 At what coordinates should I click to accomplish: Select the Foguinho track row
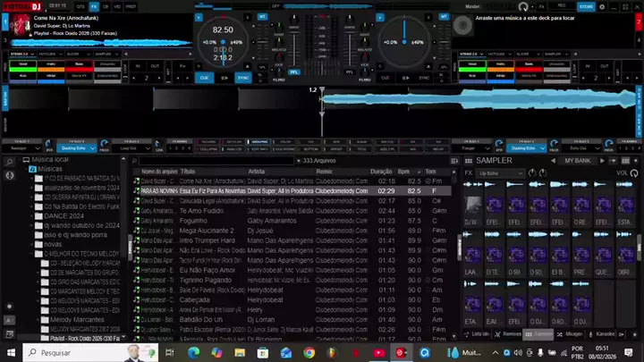click(x=193, y=220)
